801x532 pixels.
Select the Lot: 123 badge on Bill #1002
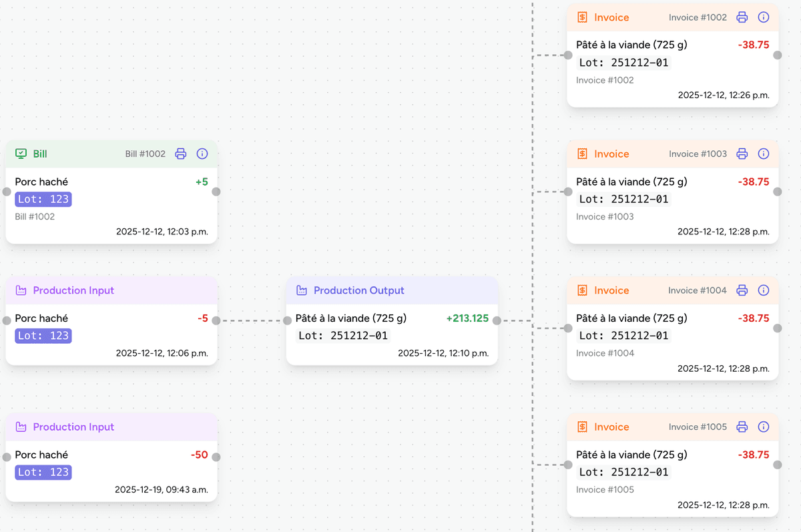click(x=43, y=199)
